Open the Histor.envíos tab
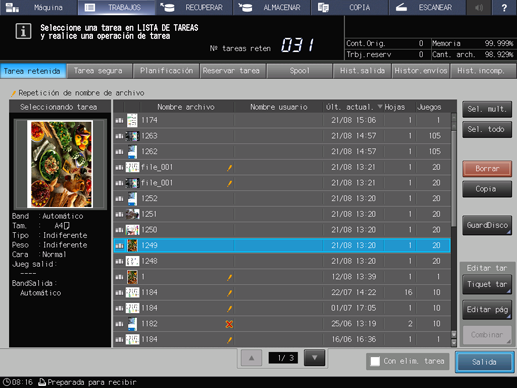Image resolution: width=517 pixels, height=388 pixels. tap(421, 71)
